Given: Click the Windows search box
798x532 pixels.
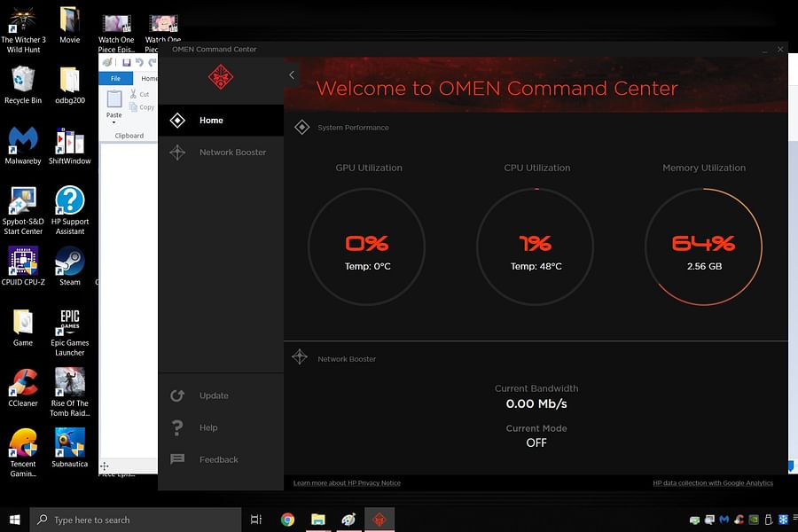Looking at the screenshot, I should point(133,520).
